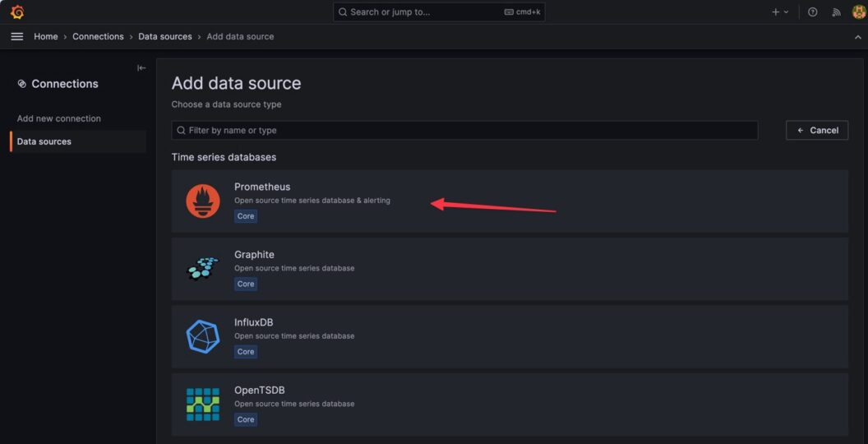Click the InfluxDB polyhedron icon
Screen dimensions: 868x444
(202, 336)
